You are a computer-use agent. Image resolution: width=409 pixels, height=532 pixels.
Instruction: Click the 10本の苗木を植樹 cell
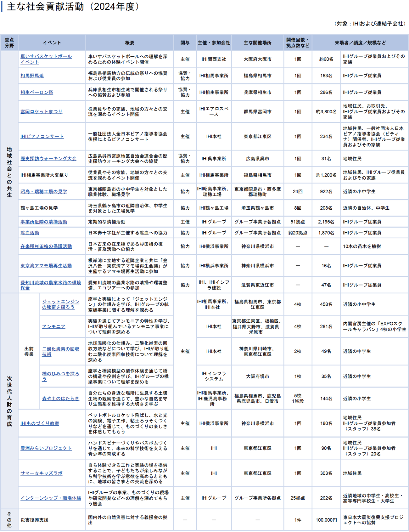[x=374, y=246]
